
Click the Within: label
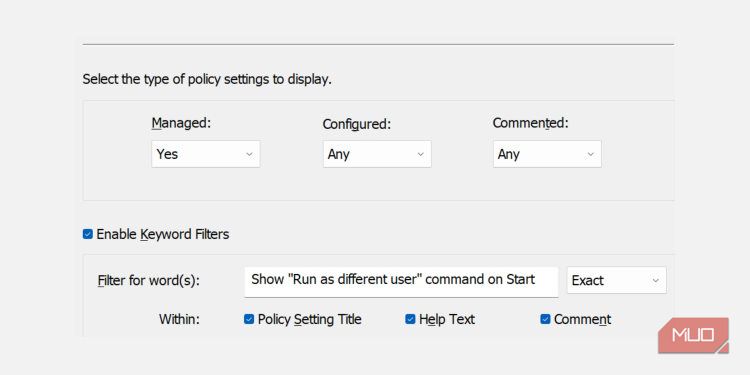click(x=179, y=319)
